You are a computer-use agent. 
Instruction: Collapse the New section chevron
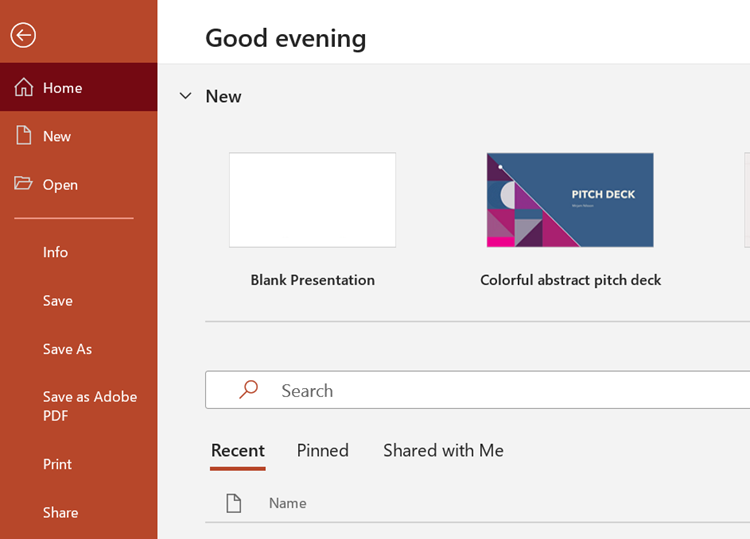185,96
